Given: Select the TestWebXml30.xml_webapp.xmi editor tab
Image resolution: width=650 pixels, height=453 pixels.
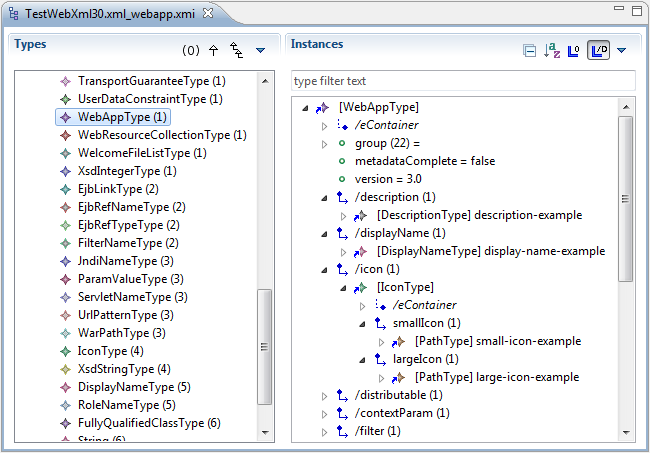Looking at the screenshot, I should point(110,14).
